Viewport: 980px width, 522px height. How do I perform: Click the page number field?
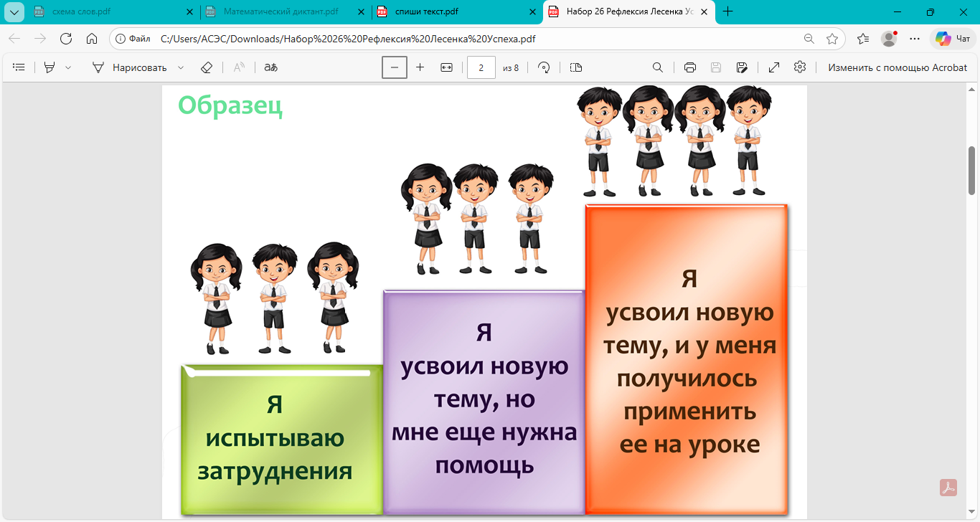[x=481, y=67]
